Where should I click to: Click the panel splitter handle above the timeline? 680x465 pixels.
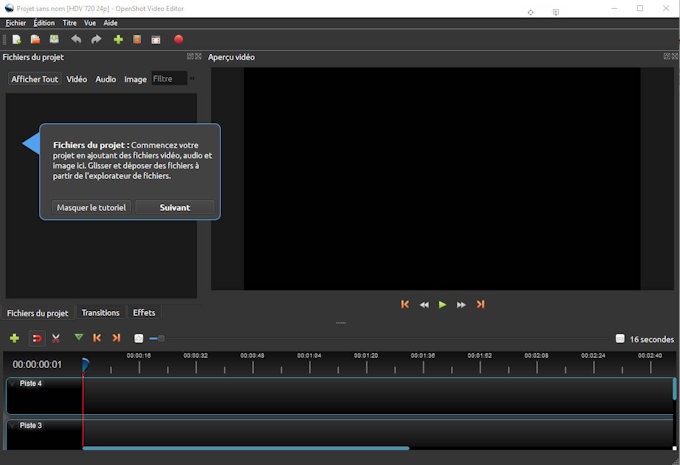tap(341, 323)
